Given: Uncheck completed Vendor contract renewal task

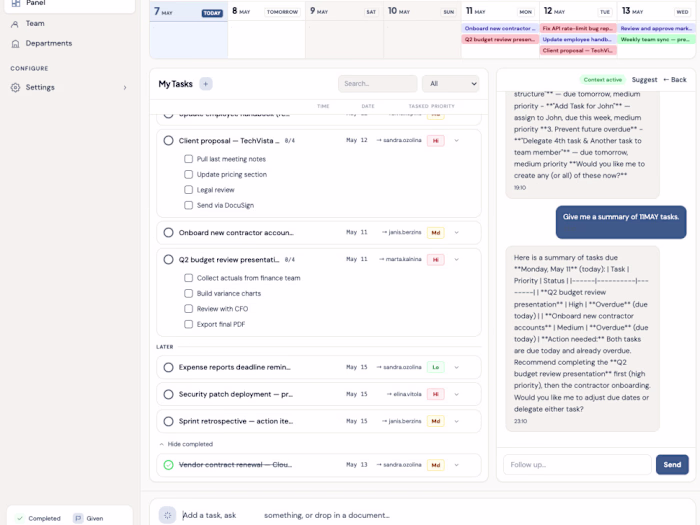Looking at the screenshot, I should pos(168,465).
